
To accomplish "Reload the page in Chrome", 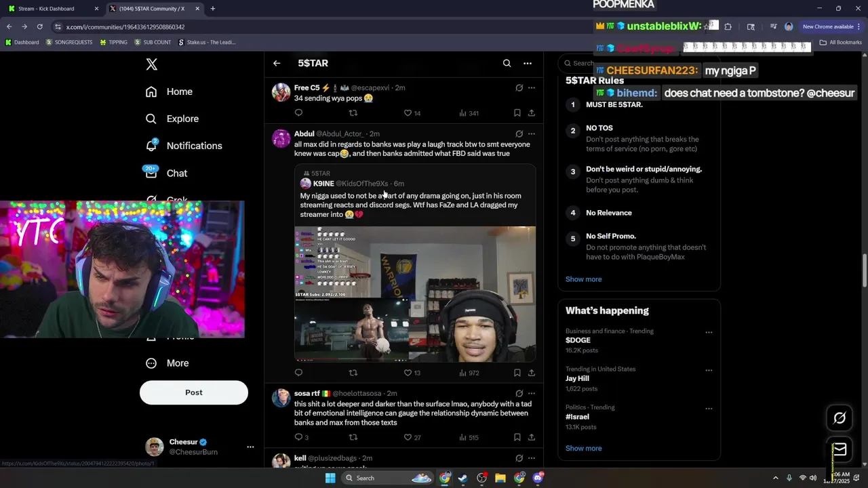I will [x=40, y=26].
